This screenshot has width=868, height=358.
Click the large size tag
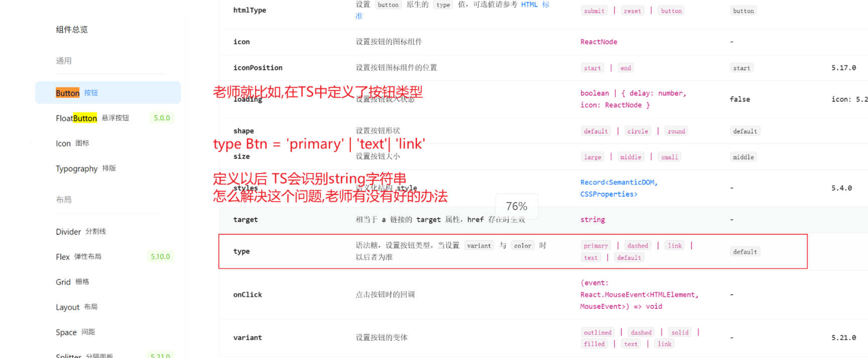pos(592,157)
